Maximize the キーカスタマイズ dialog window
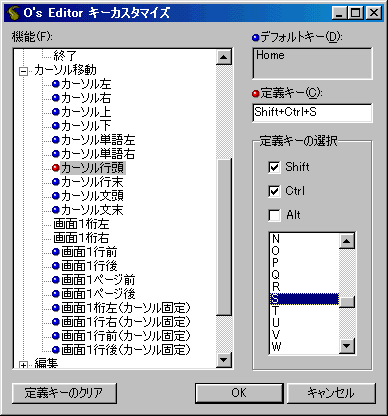Screen dimensions: 388x416 (355, 13)
